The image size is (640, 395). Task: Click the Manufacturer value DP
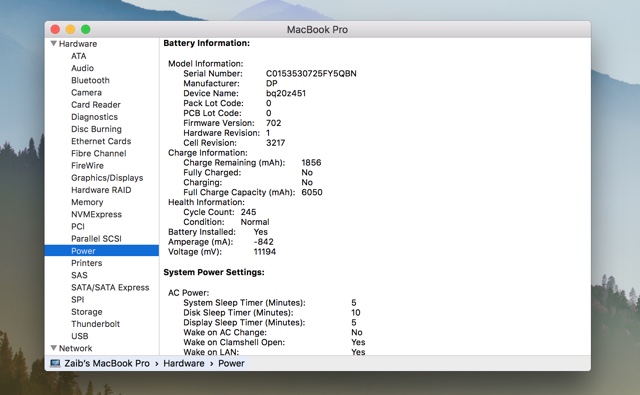pyautogui.click(x=271, y=83)
